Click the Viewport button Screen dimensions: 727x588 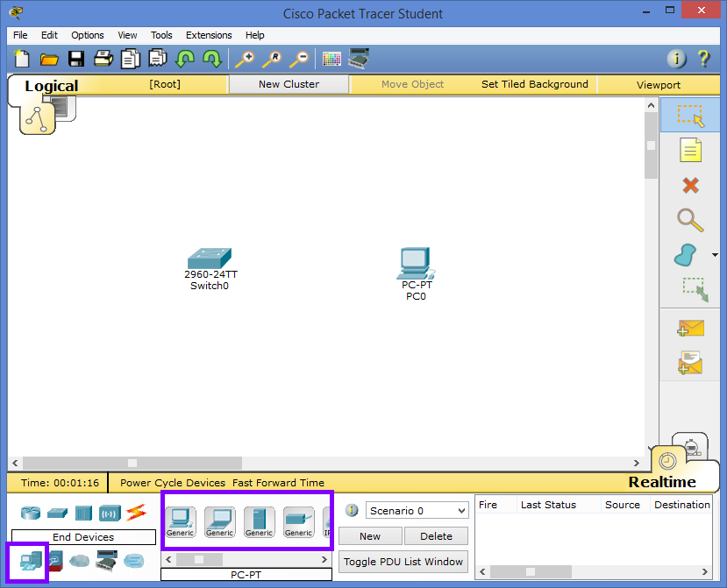tap(658, 85)
